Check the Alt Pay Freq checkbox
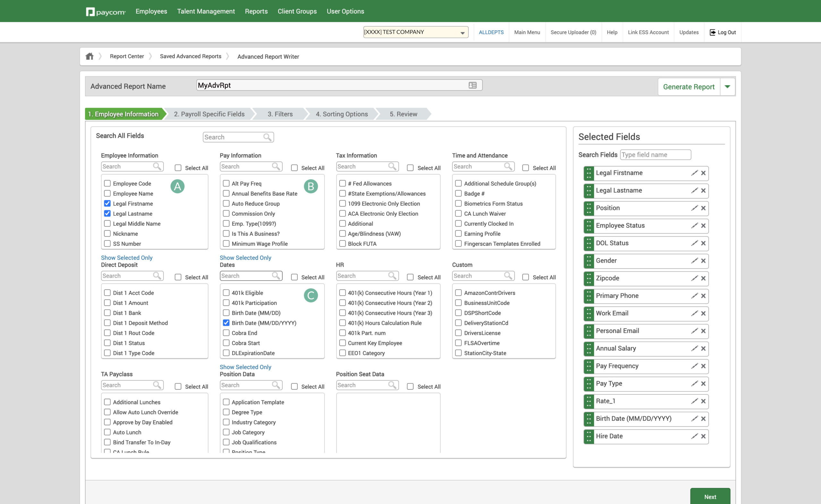 coord(226,183)
